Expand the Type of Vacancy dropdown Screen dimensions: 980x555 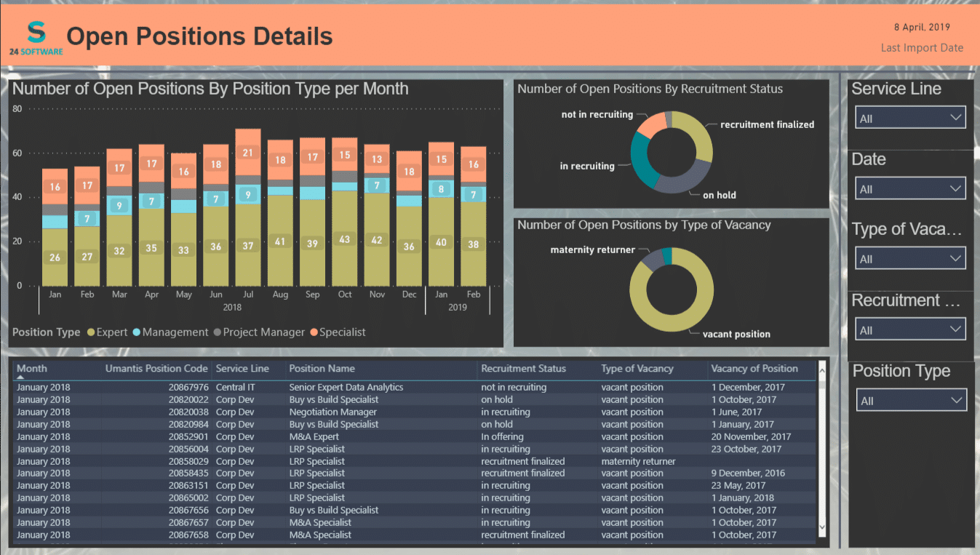click(910, 258)
